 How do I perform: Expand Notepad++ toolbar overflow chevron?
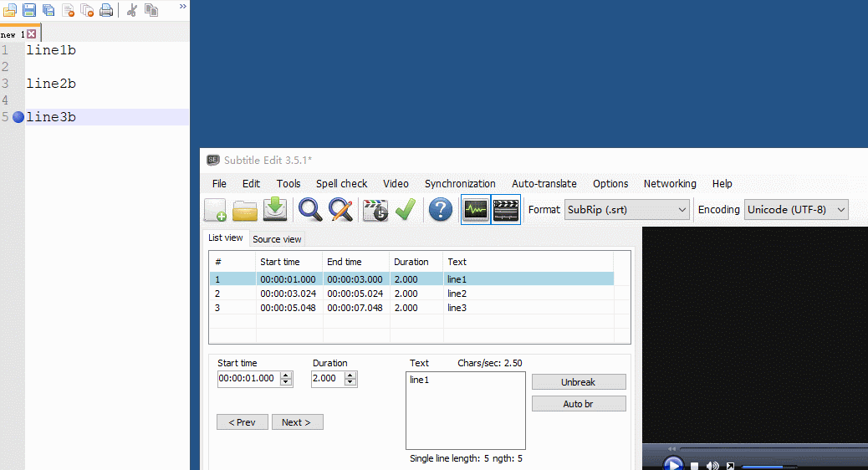(x=182, y=6)
